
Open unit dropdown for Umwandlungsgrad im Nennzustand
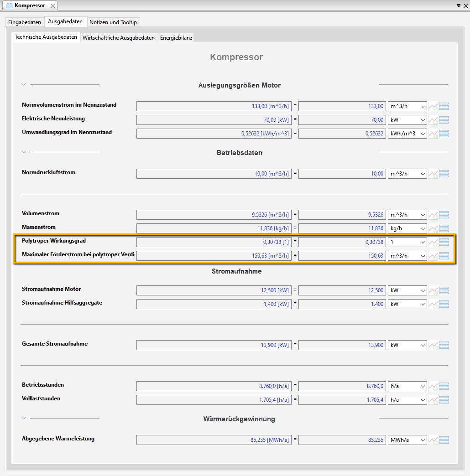pyautogui.click(x=407, y=134)
